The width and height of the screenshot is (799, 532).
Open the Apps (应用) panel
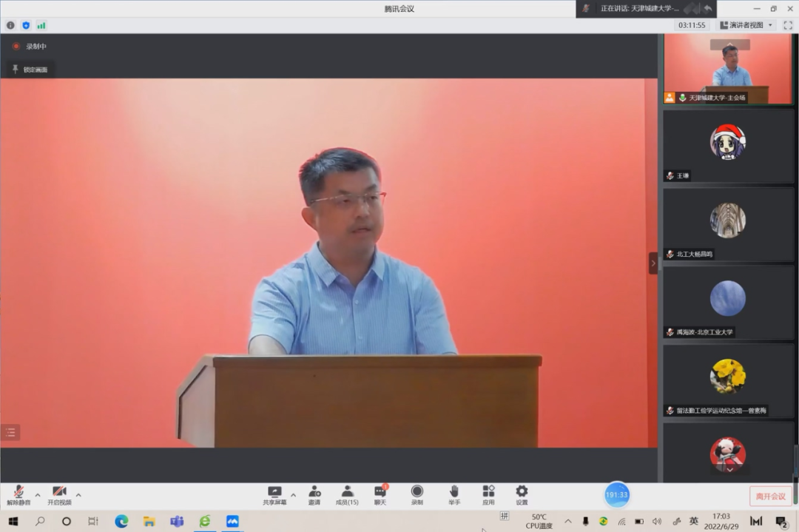[x=488, y=494]
